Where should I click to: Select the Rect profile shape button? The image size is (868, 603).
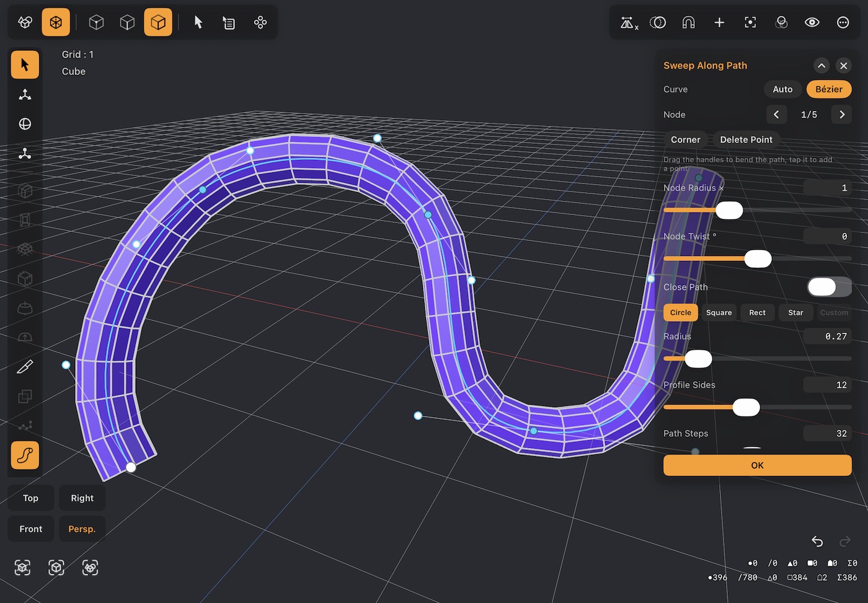coord(757,313)
